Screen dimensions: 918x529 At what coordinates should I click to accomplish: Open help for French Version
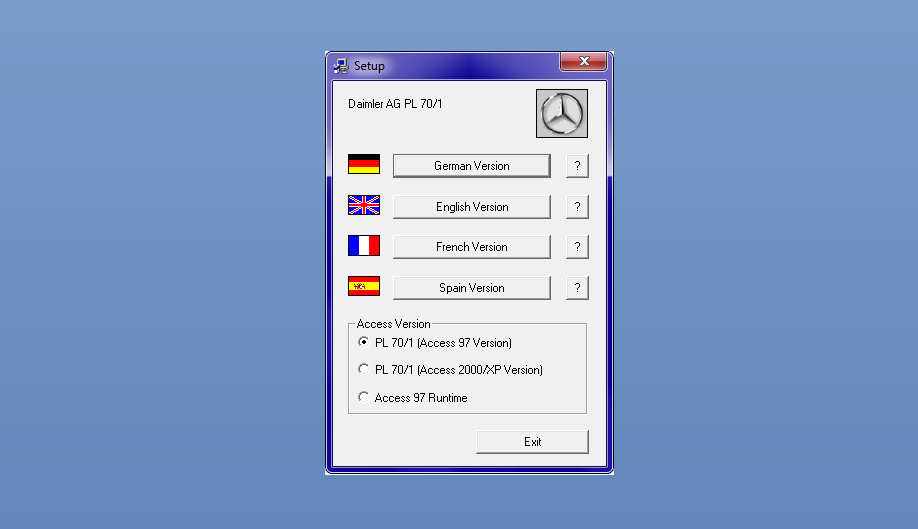pos(577,247)
